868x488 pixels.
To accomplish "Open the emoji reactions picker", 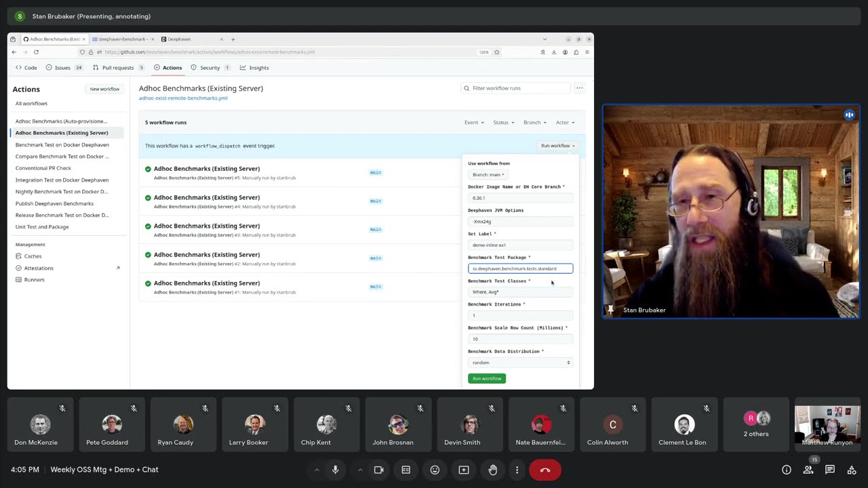I will pos(435,470).
